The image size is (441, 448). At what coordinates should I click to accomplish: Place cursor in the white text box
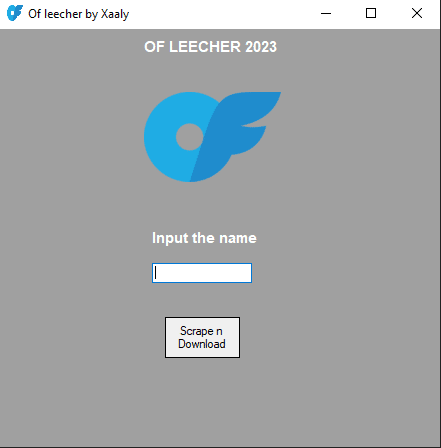(x=202, y=273)
